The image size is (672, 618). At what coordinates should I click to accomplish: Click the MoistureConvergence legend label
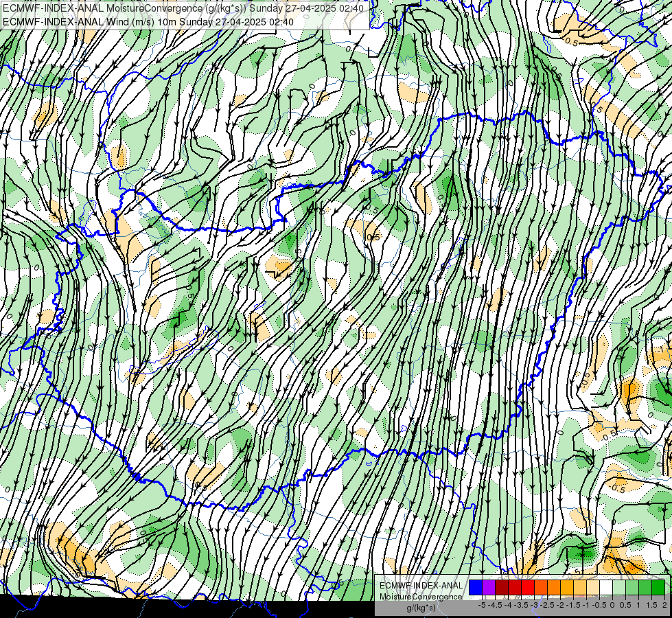click(x=421, y=597)
